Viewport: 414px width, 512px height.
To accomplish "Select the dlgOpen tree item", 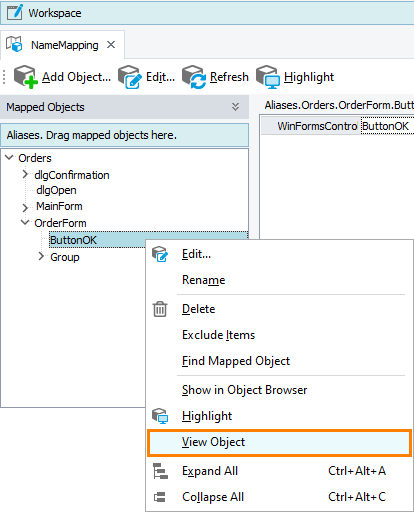I will coord(56,190).
